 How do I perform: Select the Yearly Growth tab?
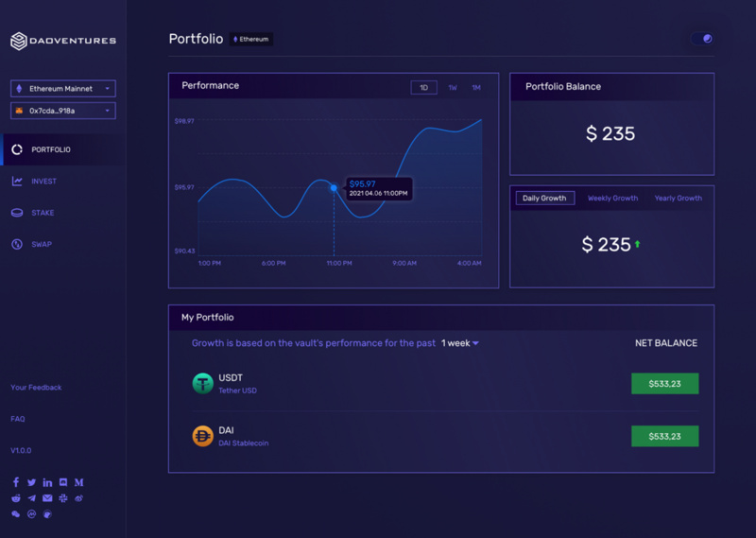[x=678, y=198]
